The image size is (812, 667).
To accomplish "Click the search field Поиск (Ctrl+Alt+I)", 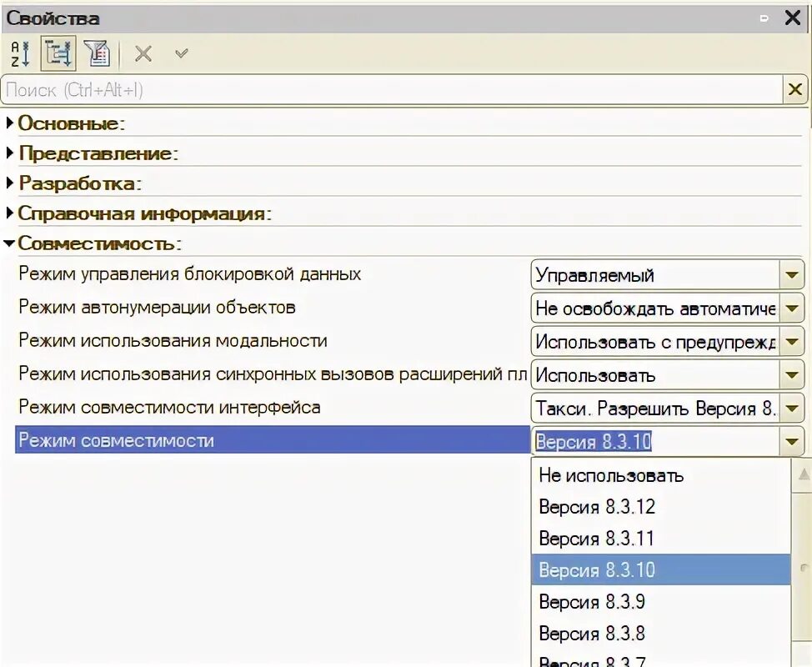I will point(333,89).
